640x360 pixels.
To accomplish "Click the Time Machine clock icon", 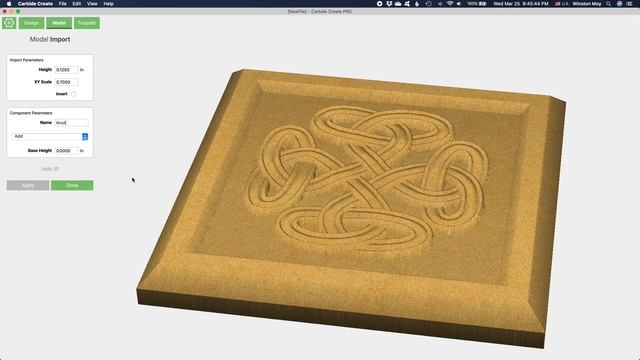I will coord(429,4).
